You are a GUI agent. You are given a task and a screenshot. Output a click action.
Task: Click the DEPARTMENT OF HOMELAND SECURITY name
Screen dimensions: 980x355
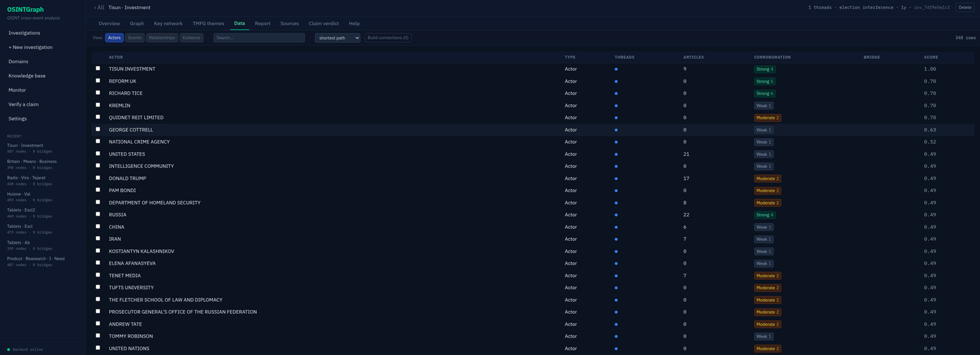(x=155, y=202)
